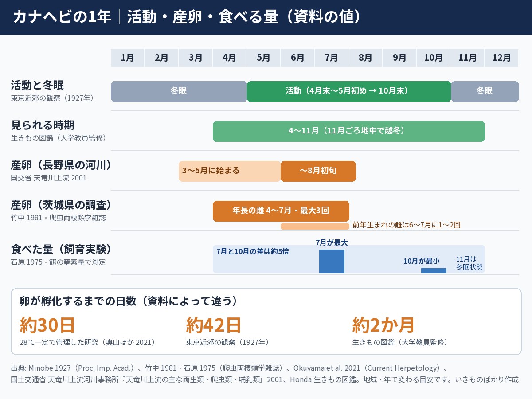
Task: Click the 5月 month header cell
Action: [263, 58]
